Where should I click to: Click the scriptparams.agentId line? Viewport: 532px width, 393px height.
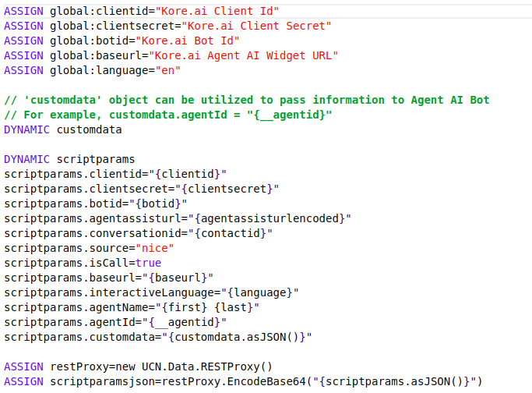pos(115,322)
